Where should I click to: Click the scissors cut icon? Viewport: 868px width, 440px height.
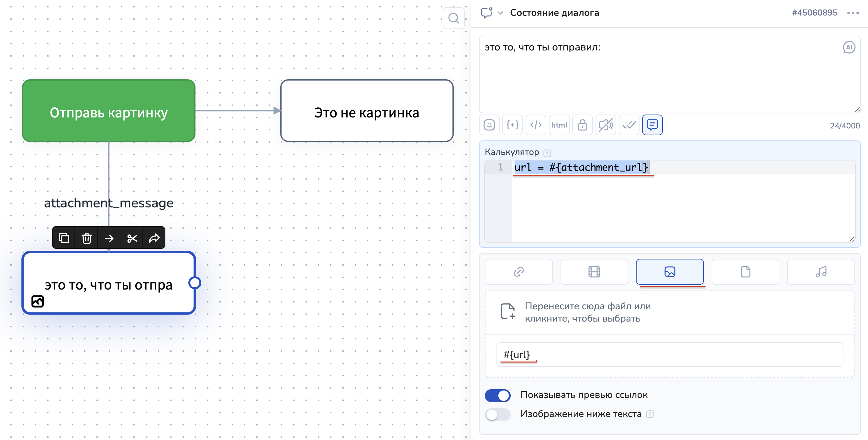pyautogui.click(x=132, y=238)
